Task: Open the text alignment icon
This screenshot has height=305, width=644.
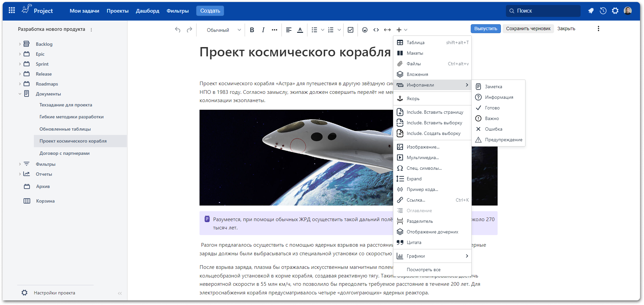Action: tap(289, 30)
